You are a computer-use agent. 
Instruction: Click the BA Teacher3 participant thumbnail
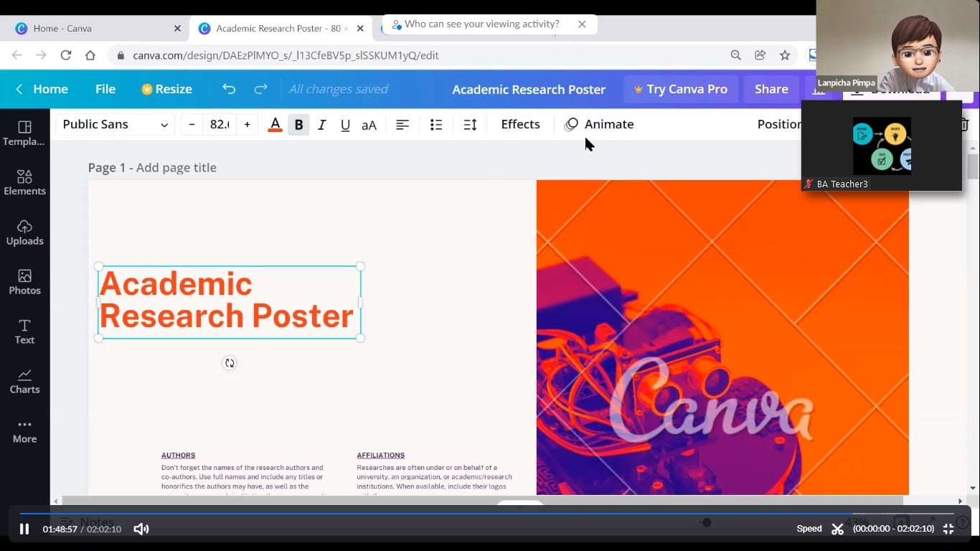pos(882,146)
